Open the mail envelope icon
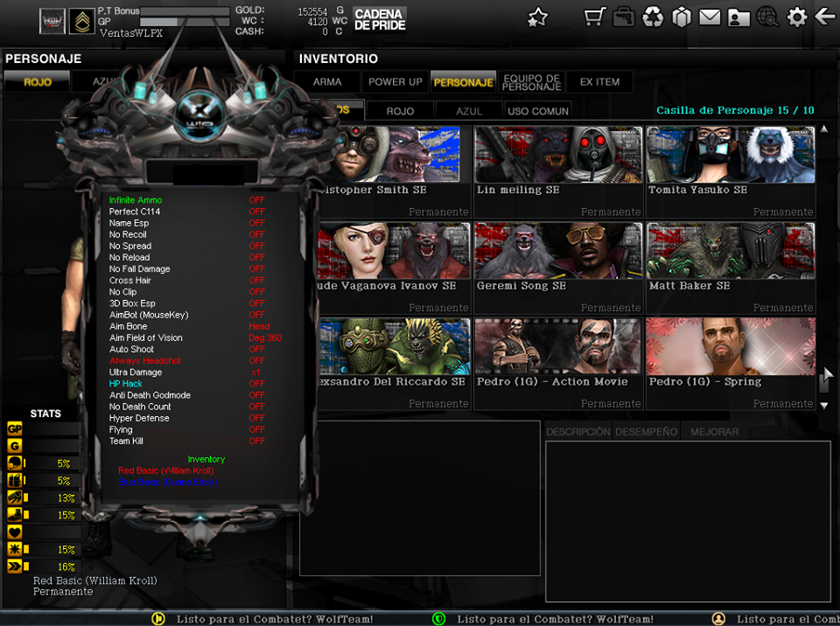 pos(710,17)
